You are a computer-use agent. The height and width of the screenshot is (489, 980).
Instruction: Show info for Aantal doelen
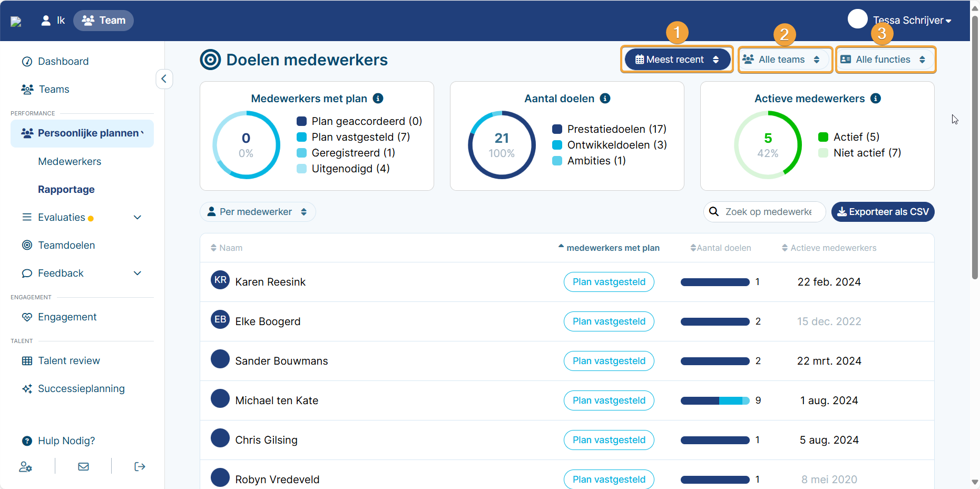pyautogui.click(x=605, y=99)
